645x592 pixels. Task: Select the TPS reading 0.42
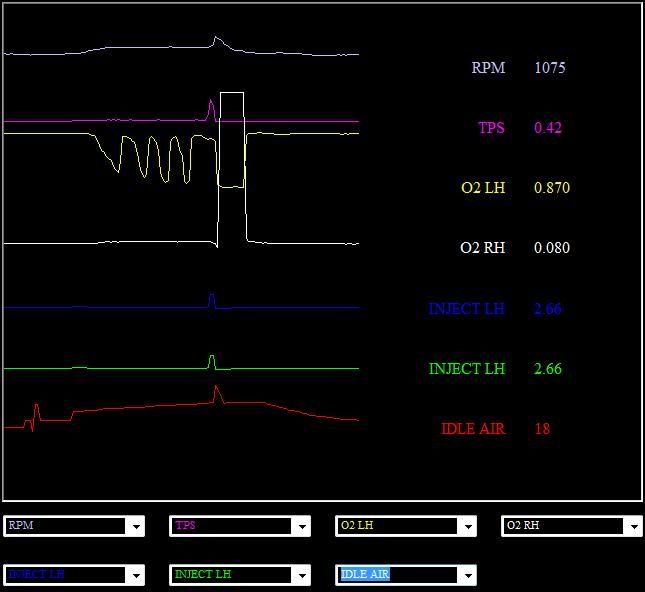[x=548, y=128]
